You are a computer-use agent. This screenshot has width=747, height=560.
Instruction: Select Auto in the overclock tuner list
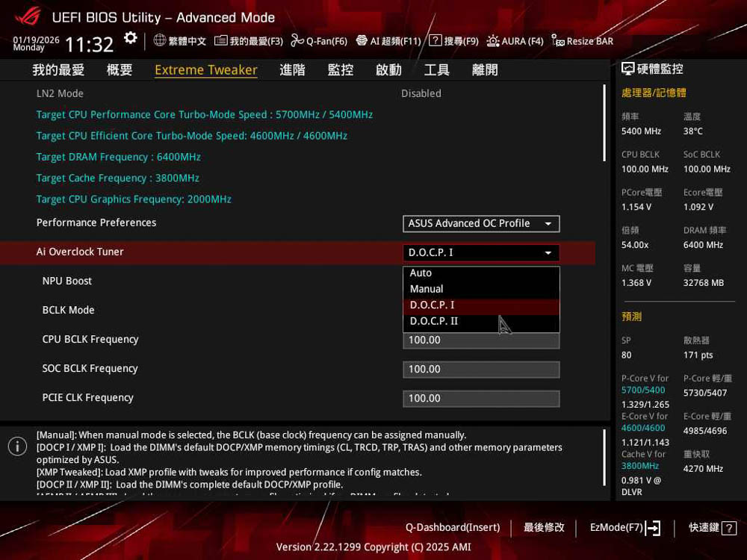tap(421, 273)
